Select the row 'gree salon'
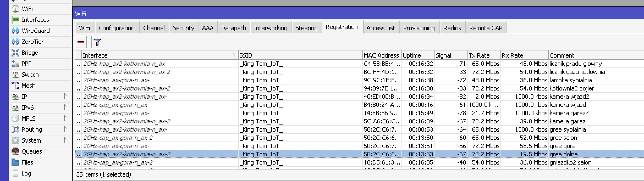 (x=359, y=138)
